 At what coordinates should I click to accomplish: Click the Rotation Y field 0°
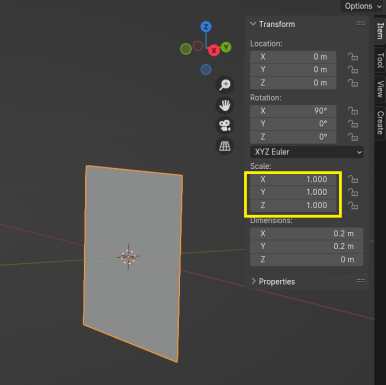click(293, 124)
